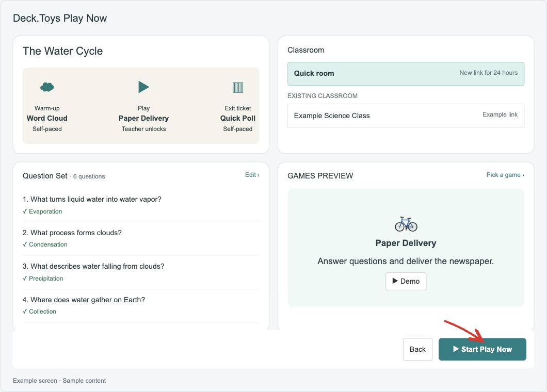Click 'Answer questions and deliver the newspaper' description
Viewport: 547px width, 392px height.
coord(406,261)
